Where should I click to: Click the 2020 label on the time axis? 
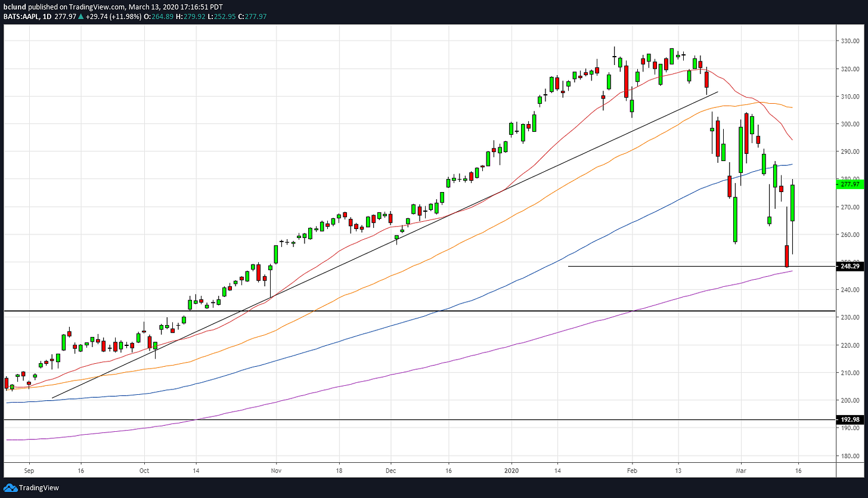(x=511, y=470)
